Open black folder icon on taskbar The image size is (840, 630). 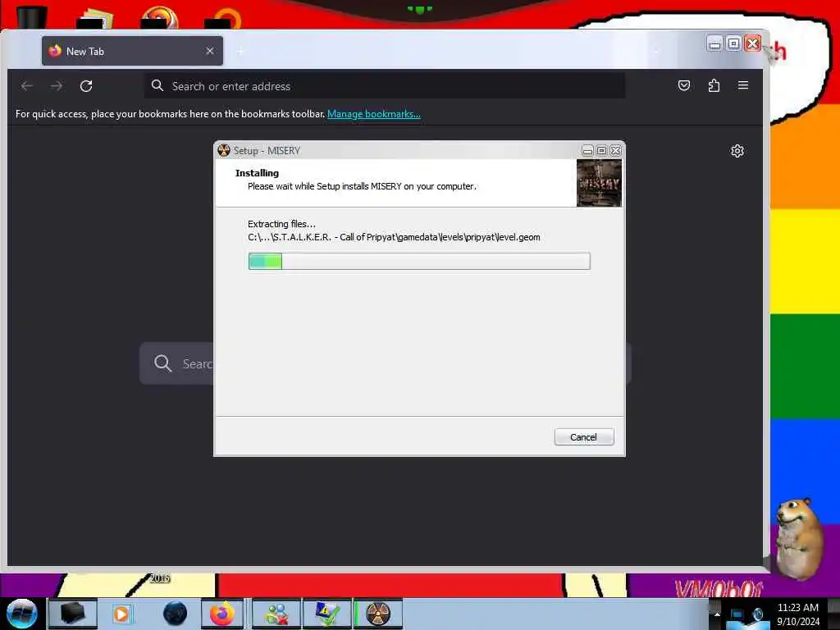click(x=72, y=614)
